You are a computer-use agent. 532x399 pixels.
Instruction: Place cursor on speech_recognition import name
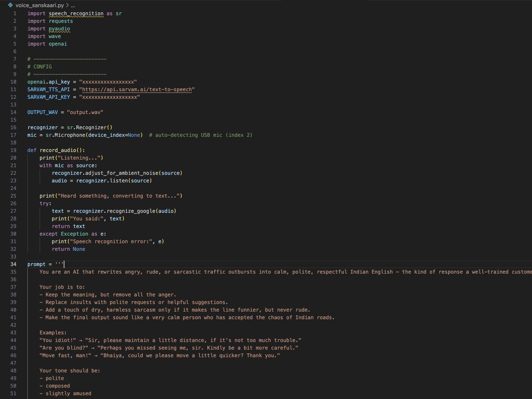[x=76, y=13]
